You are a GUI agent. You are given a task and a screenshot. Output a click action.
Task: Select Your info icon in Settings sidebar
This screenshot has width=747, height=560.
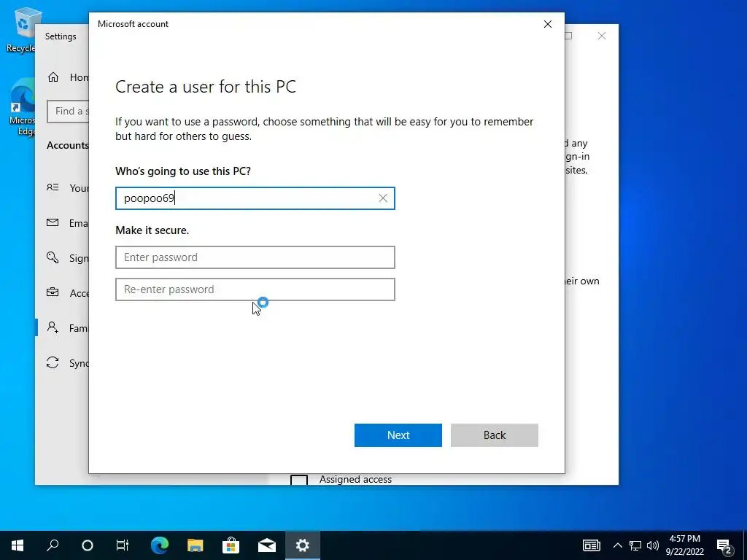coord(53,187)
